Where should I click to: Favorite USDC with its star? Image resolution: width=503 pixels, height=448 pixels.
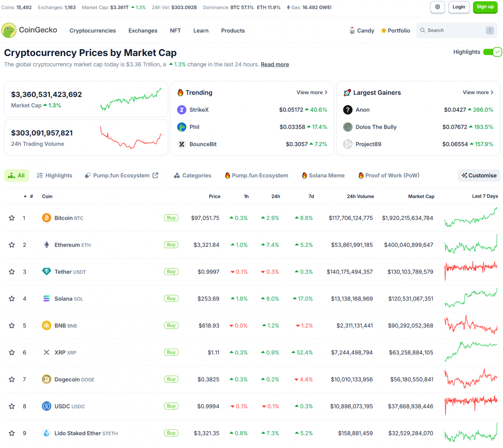12,406
